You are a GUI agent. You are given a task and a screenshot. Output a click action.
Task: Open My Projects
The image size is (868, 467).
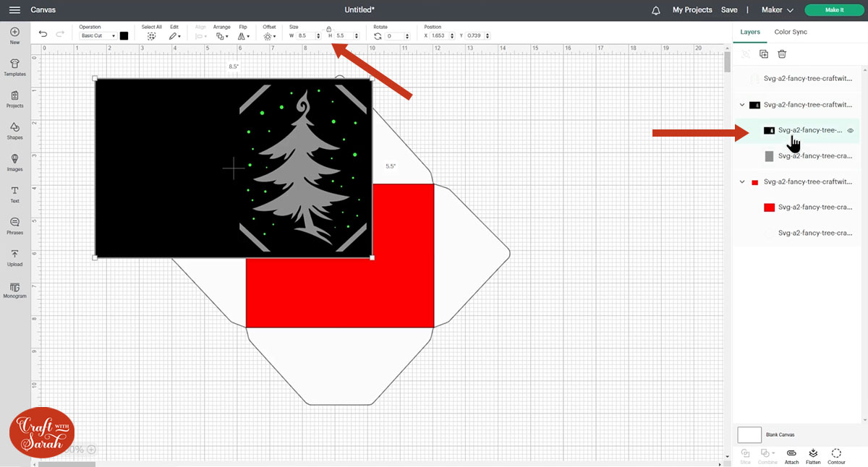(692, 10)
